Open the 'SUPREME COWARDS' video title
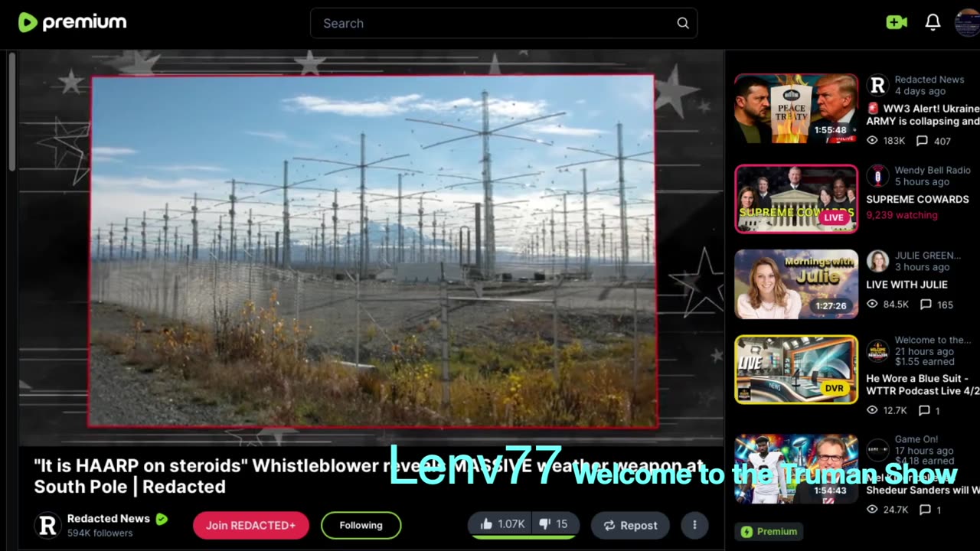Screen dimensions: 980x551 [x=917, y=199]
